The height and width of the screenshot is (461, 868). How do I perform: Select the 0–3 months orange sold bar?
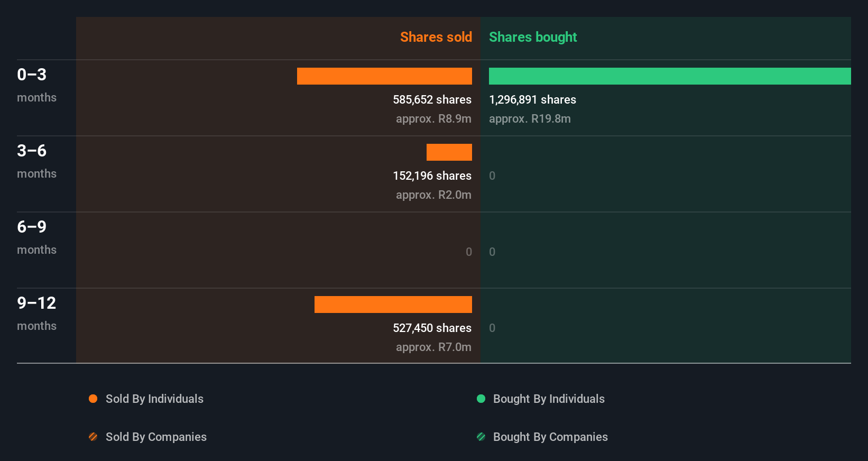pos(384,76)
